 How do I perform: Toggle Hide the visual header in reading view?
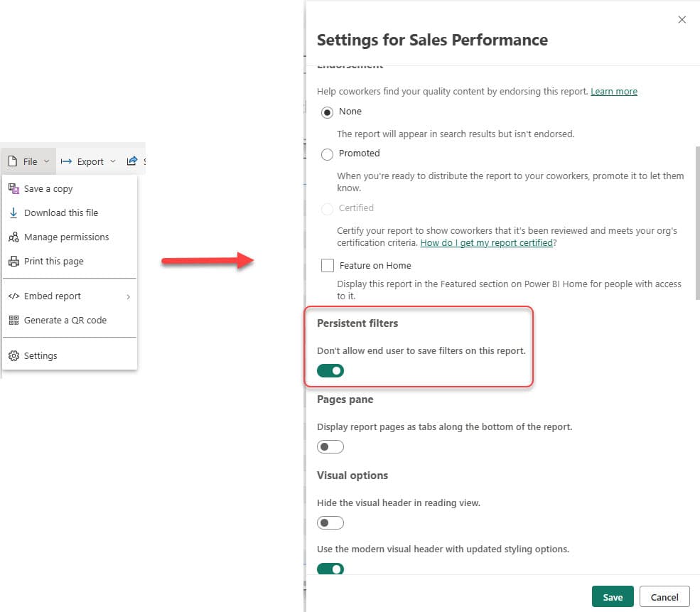click(330, 522)
